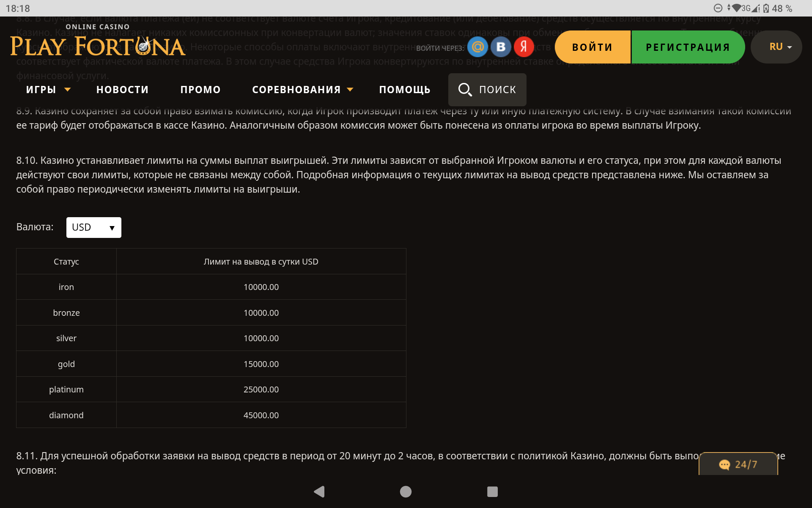812x508 pixels.
Task: Open the USD currency dropdown
Action: tap(93, 227)
